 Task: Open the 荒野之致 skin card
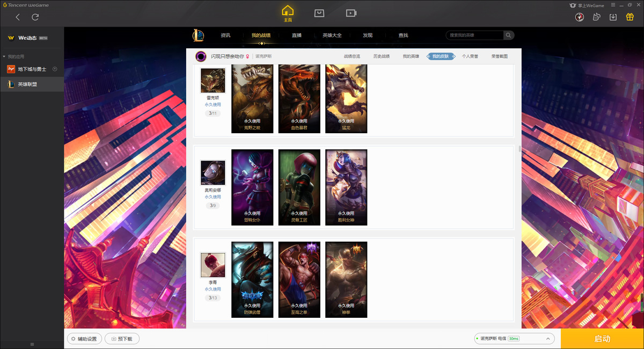coord(252,99)
